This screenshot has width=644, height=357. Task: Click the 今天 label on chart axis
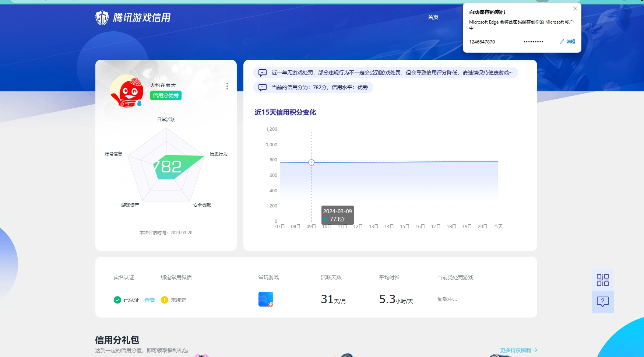click(x=498, y=227)
